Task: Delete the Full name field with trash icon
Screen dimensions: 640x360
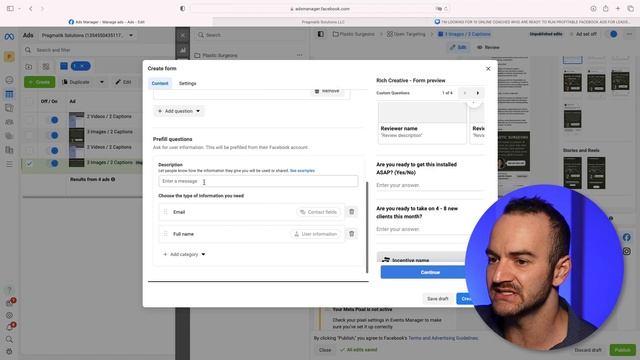Action: click(x=351, y=234)
